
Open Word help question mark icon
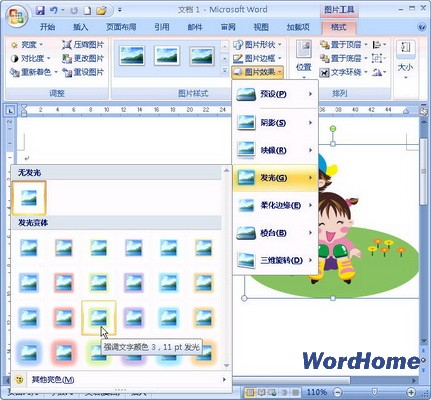(422, 27)
